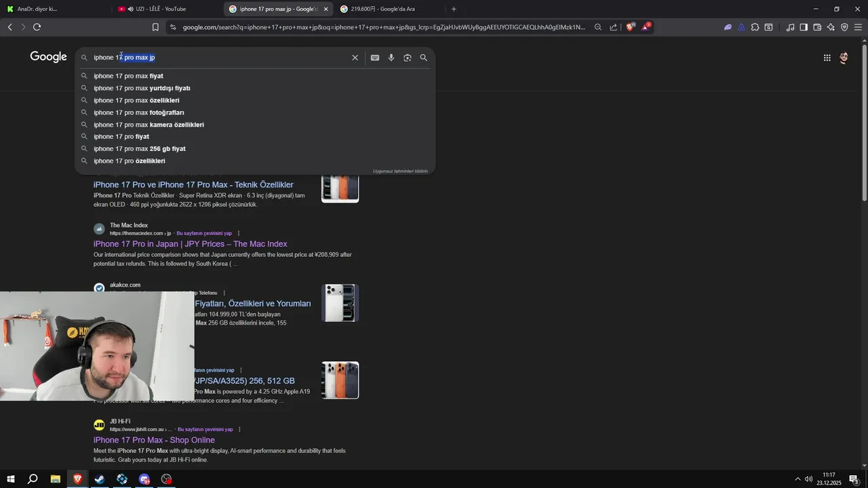
Task: Open the tab search icon
Action: click(768, 27)
